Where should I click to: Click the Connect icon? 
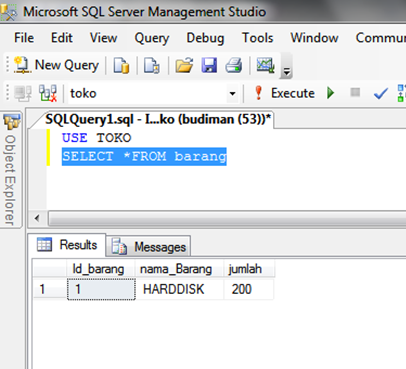23,93
